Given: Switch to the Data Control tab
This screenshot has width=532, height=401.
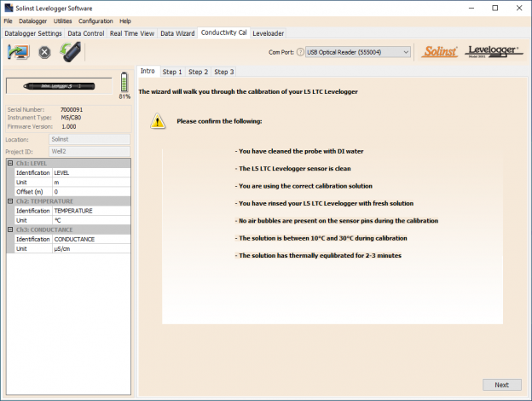Looking at the screenshot, I should pos(86,33).
